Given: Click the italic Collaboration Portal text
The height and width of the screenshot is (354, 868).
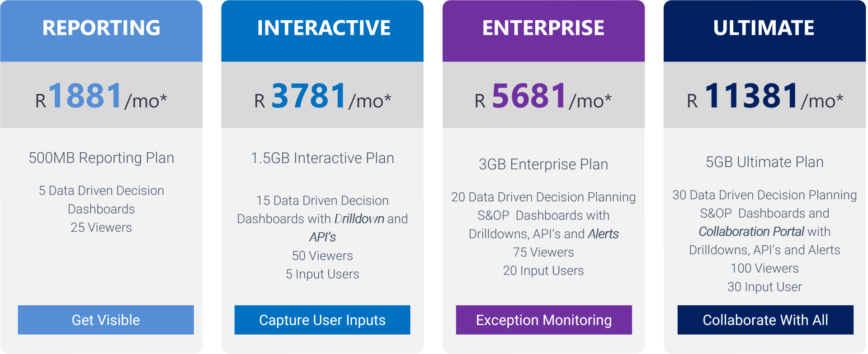Looking at the screenshot, I should tap(751, 232).
